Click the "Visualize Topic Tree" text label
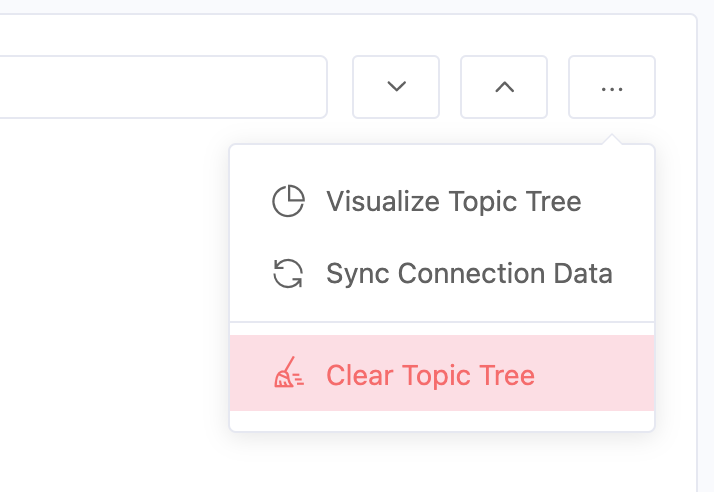The image size is (714, 492). (453, 201)
